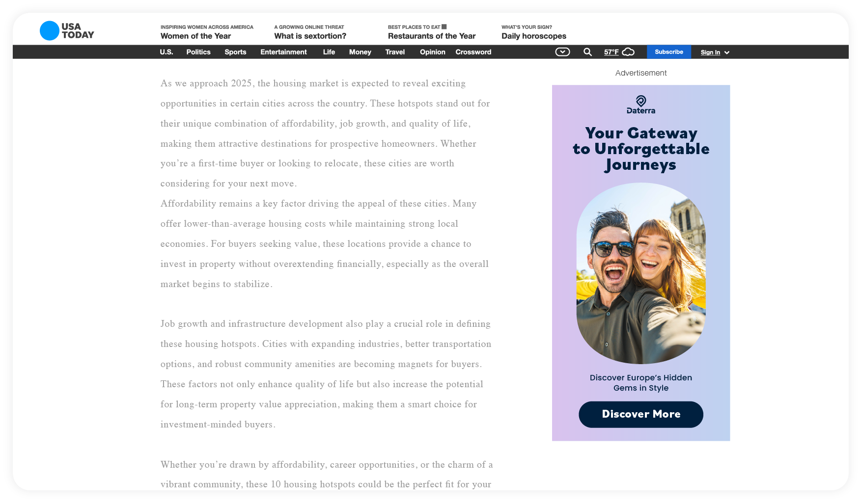Go to the Life section
The image size is (862, 504).
point(329,52)
